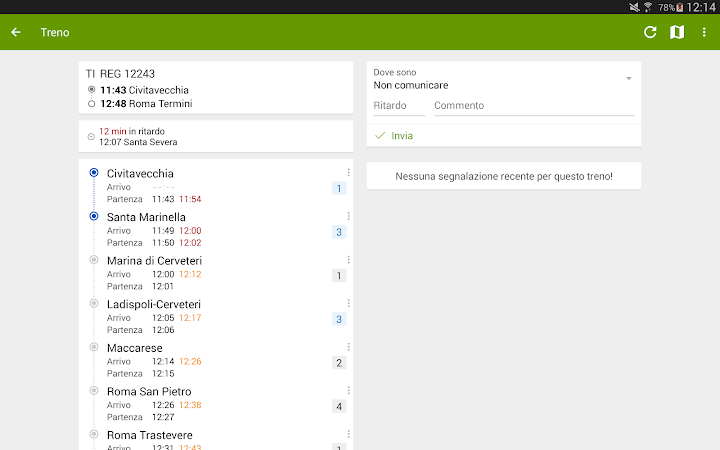Click the 12:07 Santa Severa last position

click(x=138, y=142)
